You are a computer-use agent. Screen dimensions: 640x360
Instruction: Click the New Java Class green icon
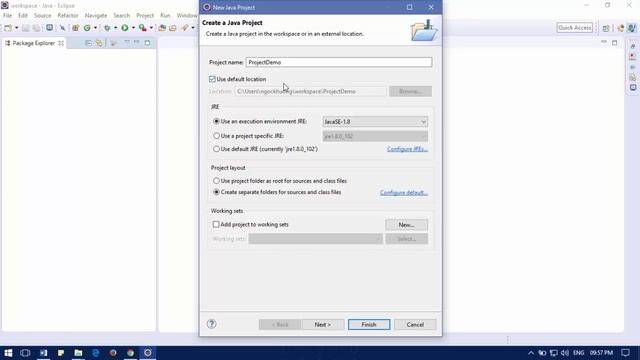tap(87, 28)
